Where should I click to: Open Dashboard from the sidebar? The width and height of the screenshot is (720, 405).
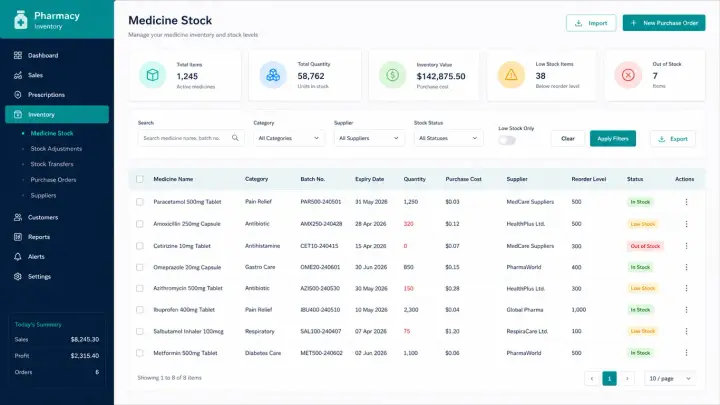tap(57, 56)
